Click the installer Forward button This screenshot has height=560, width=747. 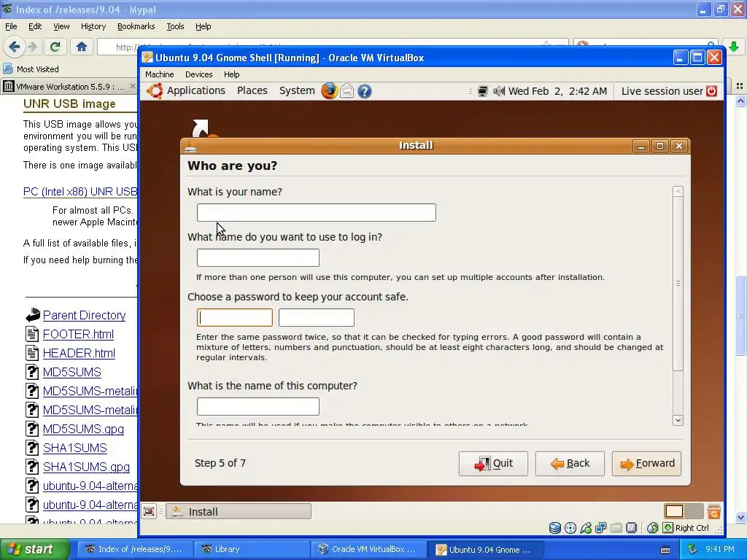(646, 463)
